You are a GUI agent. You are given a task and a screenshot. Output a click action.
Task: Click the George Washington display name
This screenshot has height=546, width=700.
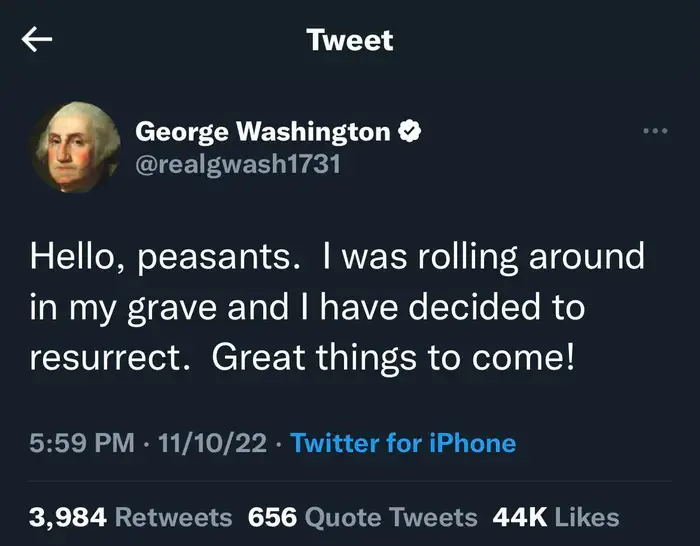coord(262,131)
